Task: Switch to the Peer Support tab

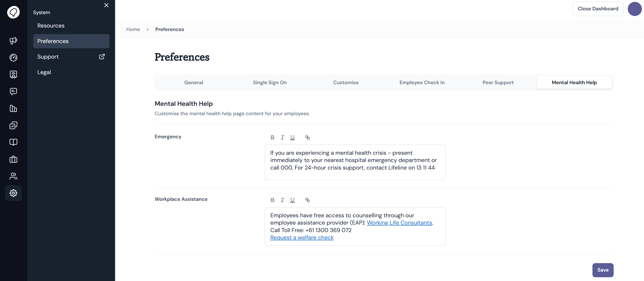Action: (498, 83)
